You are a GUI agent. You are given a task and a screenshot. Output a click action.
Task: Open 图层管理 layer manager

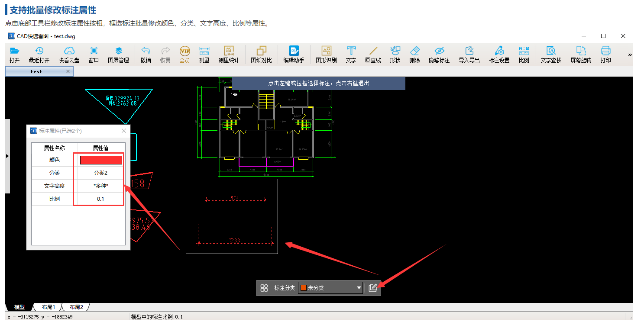coord(118,55)
